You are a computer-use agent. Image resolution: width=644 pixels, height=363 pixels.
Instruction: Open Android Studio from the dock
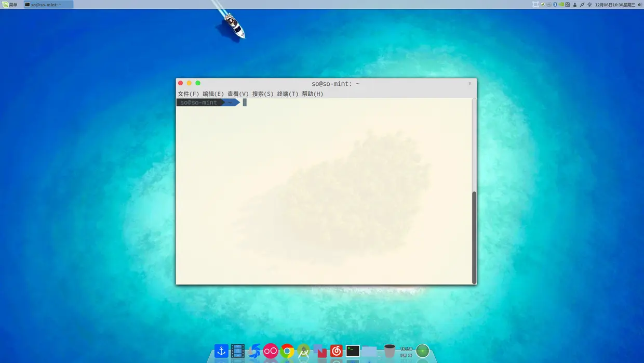point(303,351)
